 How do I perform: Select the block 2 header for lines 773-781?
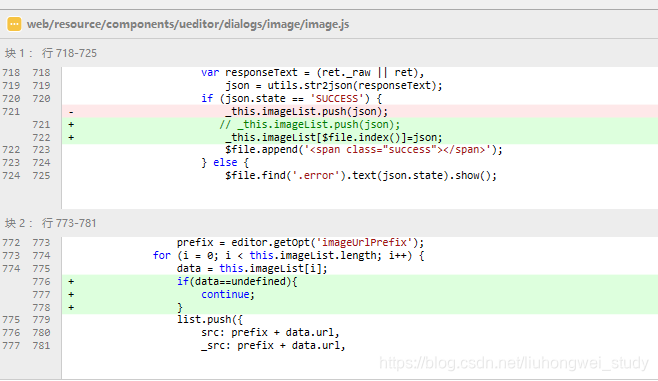51,223
